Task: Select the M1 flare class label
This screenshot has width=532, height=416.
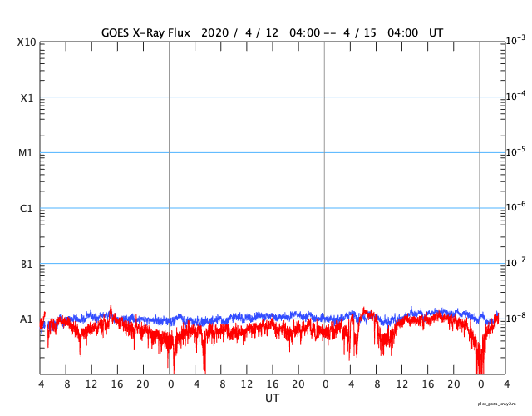Action: pyautogui.click(x=26, y=153)
